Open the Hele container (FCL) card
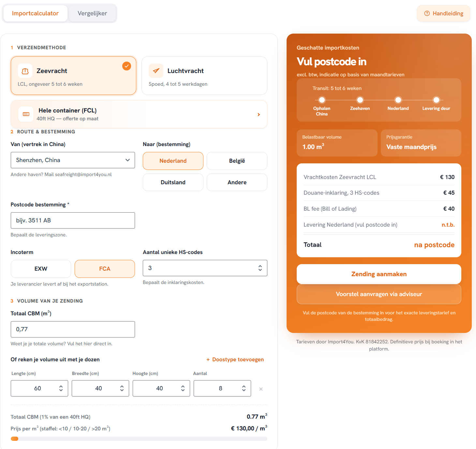This screenshot has height=449, width=476. coord(139,114)
